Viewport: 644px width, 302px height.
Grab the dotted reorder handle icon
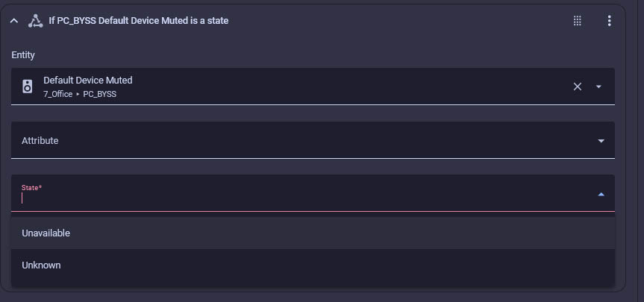[x=577, y=21]
